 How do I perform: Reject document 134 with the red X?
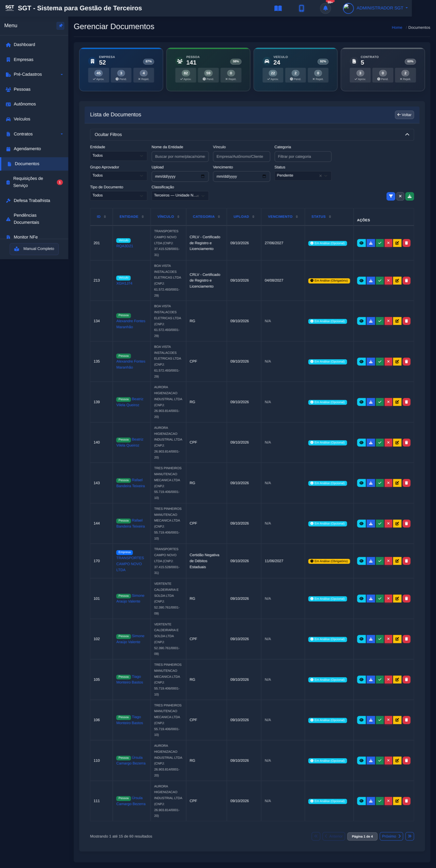pyautogui.click(x=388, y=321)
